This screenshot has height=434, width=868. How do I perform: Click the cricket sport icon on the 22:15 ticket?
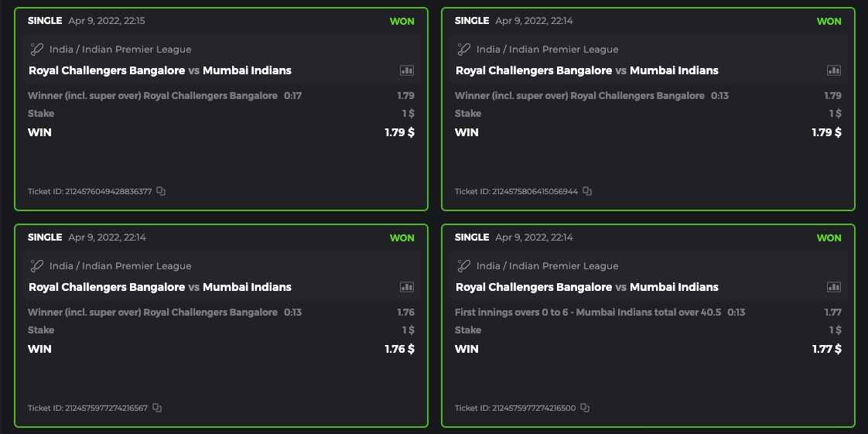[36, 50]
